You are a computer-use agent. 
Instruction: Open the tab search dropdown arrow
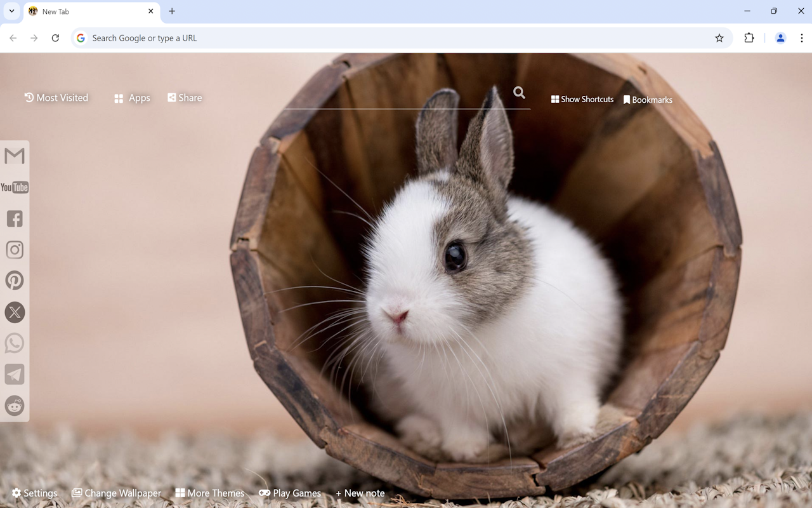pyautogui.click(x=11, y=11)
